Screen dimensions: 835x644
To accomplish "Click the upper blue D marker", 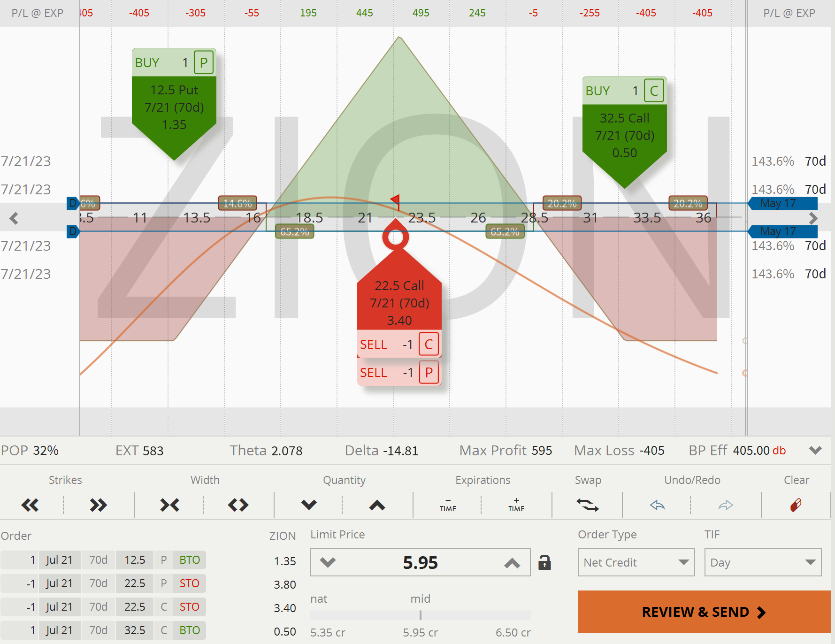I will [x=73, y=203].
